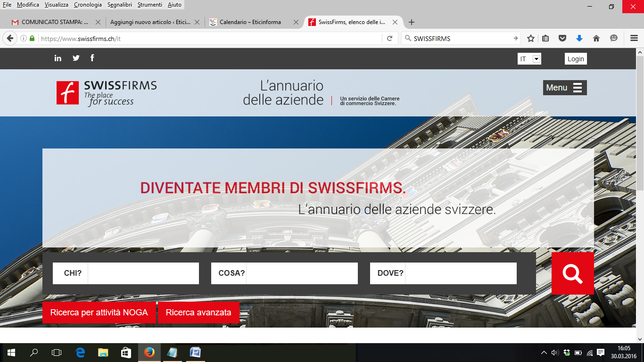644x362 pixels.
Task: Click the Pocket icon in toolbar
Action: (562, 39)
